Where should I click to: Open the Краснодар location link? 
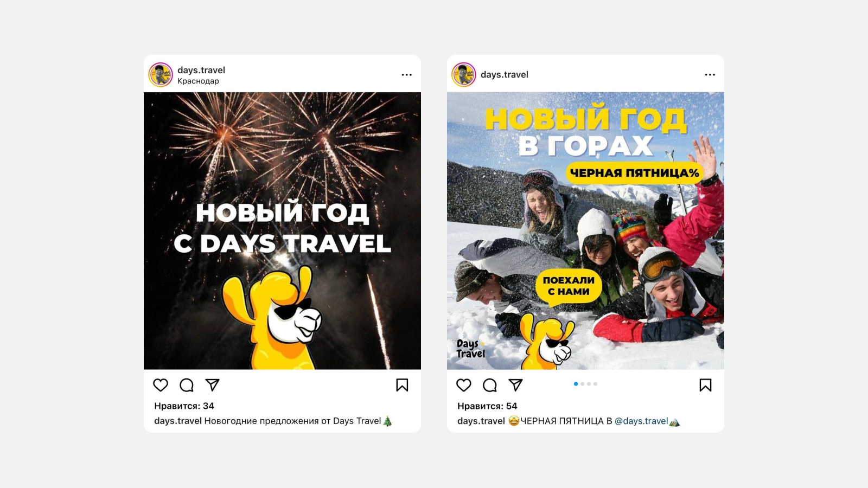click(198, 81)
